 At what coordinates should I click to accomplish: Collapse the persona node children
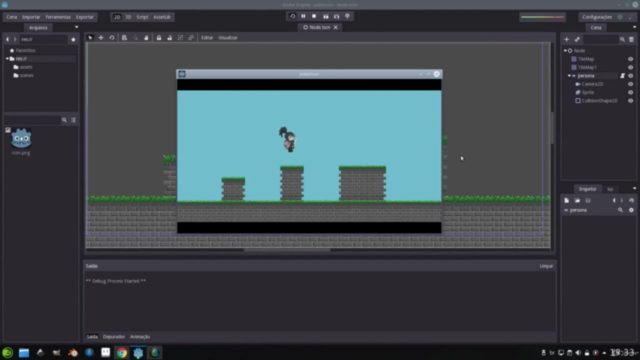point(569,76)
